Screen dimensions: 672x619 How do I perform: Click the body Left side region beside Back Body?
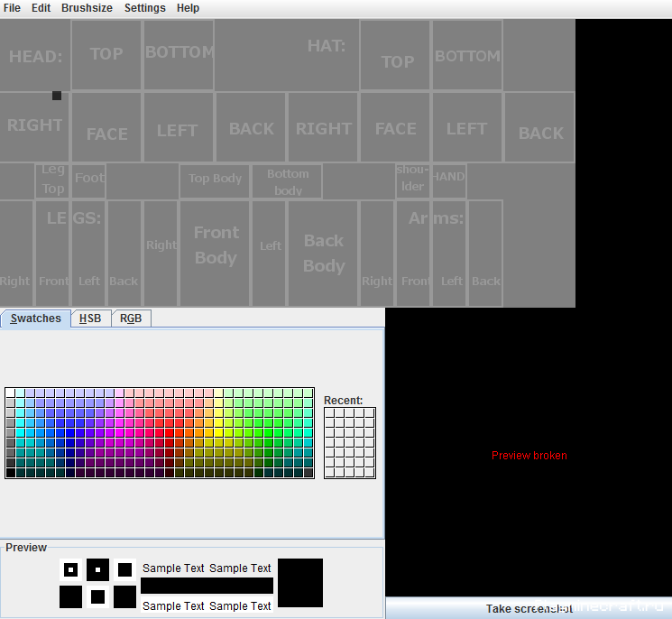(x=269, y=253)
